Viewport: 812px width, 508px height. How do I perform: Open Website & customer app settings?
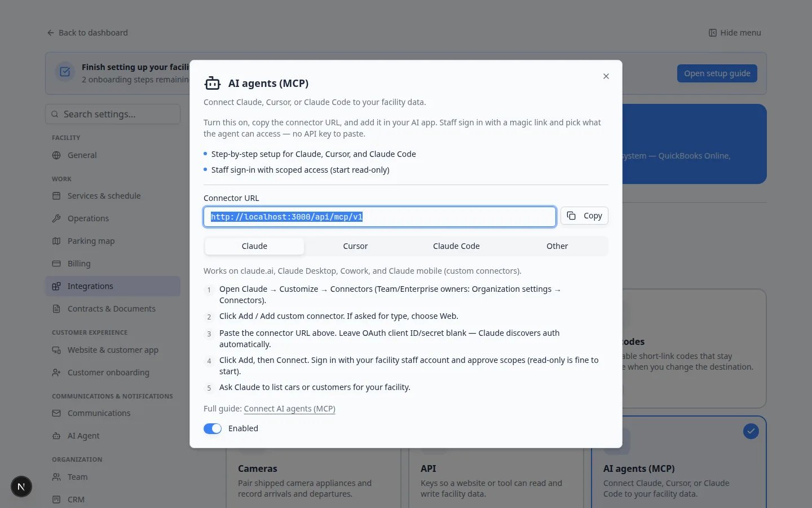113,350
